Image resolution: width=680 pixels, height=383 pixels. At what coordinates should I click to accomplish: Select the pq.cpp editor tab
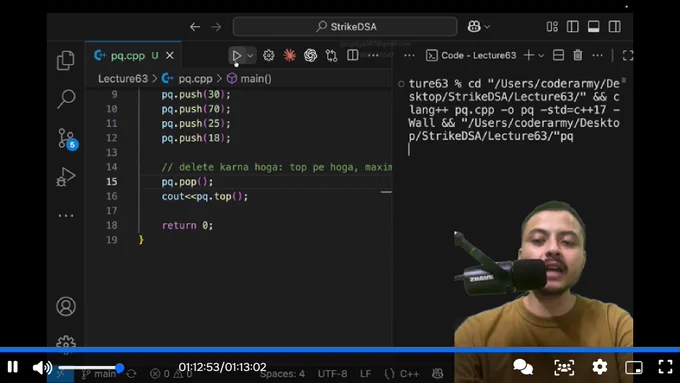133,56
